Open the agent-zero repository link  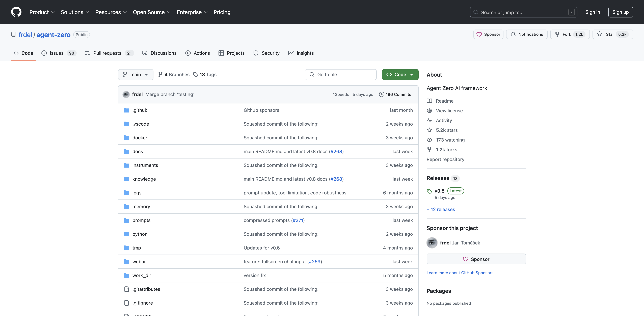click(x=53, y=35)
